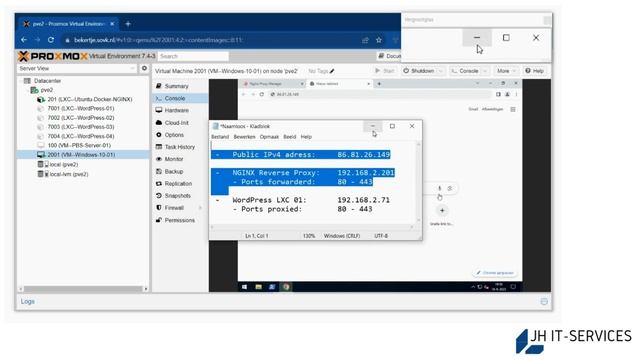Screen dimensions: 640x360
Task: Click the Logs panel toggle icon at right
Action: click(x=544, y=302)
